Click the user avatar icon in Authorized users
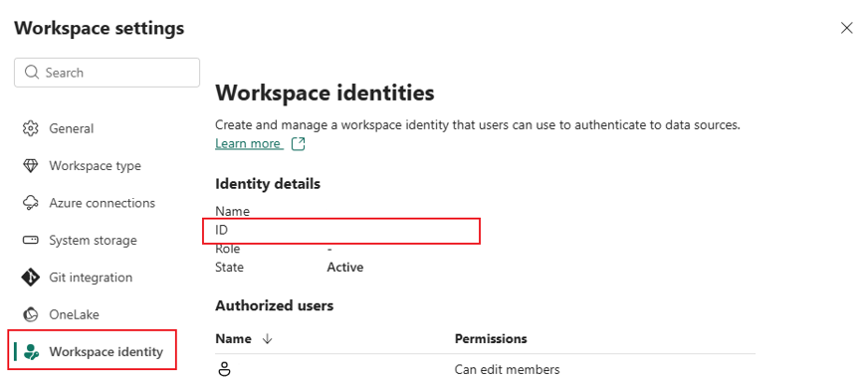The image size is (868, 380). [x=224, y=369]
